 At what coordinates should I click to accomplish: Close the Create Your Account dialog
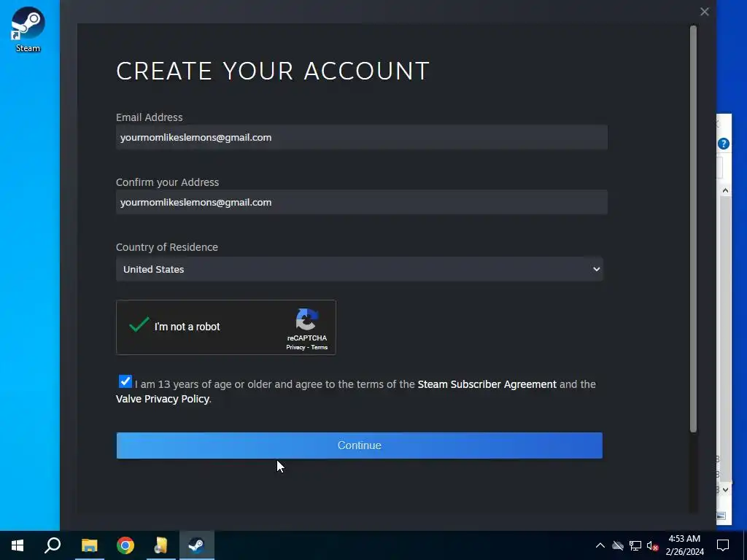(x=705, y=12)
